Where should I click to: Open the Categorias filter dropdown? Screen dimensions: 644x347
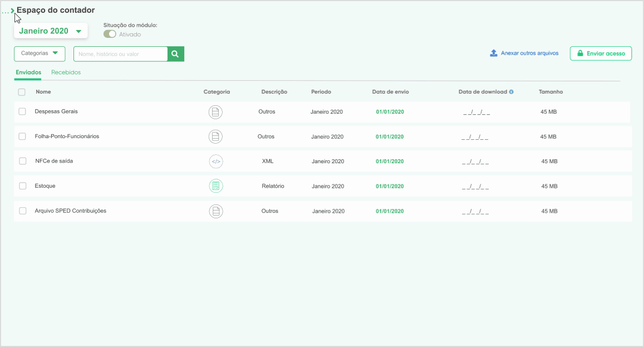pos(40,53)
